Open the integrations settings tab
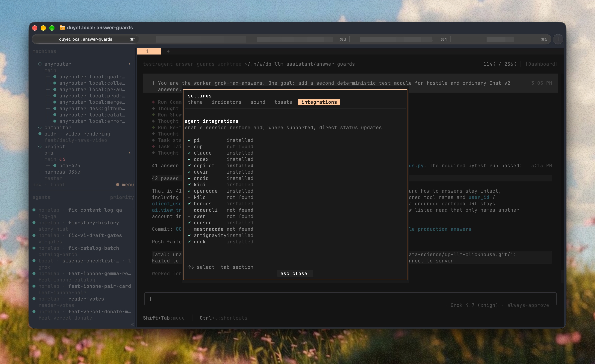Screen dimensions: 595x364 click(319, 102)
